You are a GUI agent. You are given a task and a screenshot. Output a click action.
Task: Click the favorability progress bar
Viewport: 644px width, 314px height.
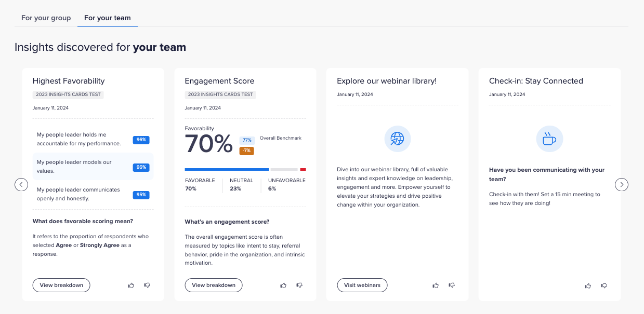click(244, 169)
